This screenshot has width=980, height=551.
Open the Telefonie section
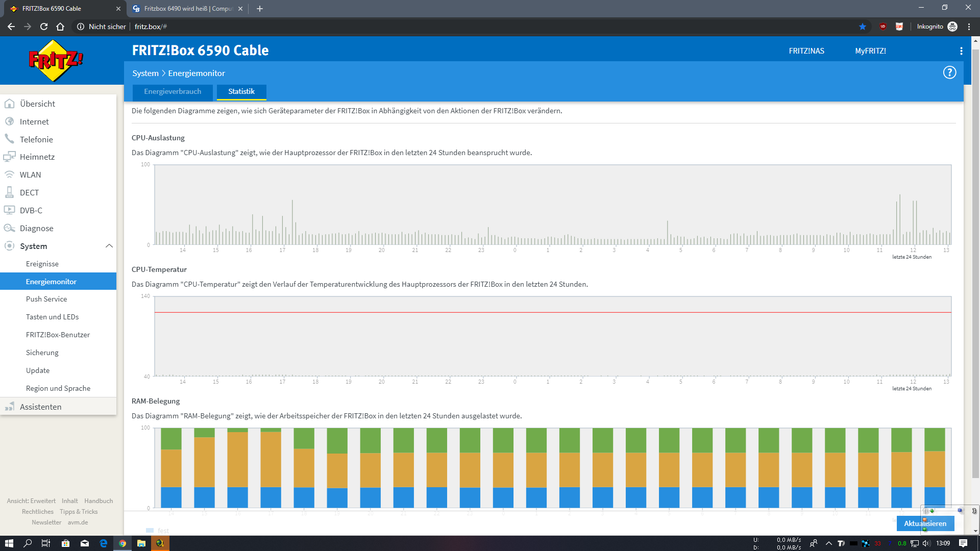pyautogui.click(x=36, y=139)
